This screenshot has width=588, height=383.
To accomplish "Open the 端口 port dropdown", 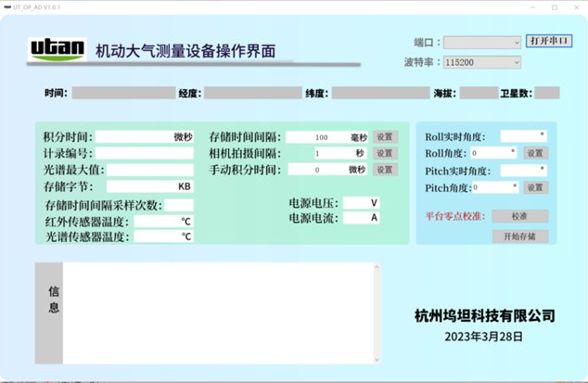I will tap(482, 42).
